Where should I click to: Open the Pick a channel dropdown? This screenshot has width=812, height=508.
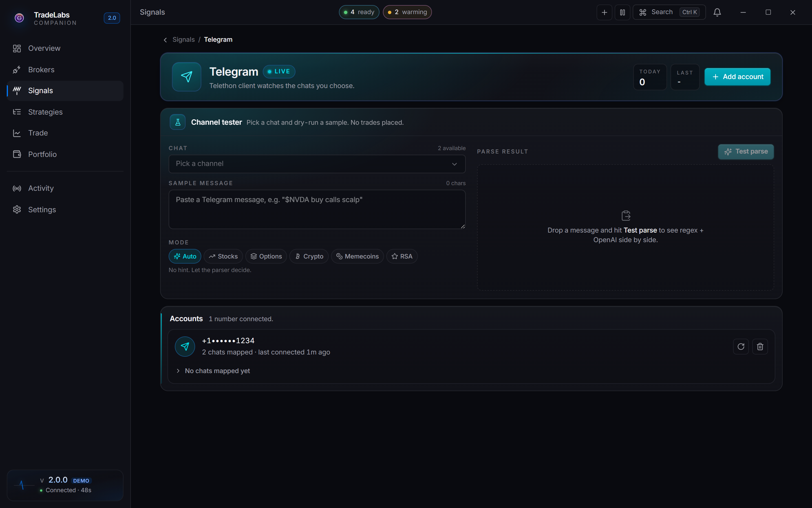pos(317,164)
